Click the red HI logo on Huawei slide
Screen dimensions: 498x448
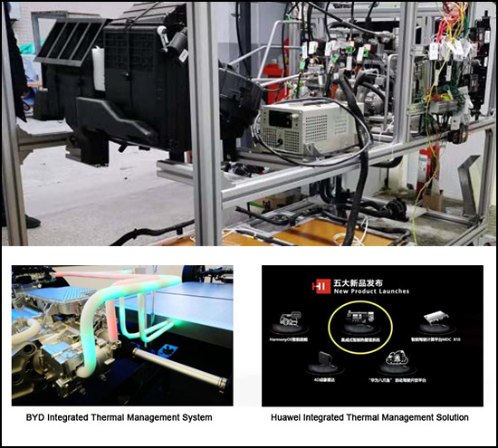tap(321, 286)
